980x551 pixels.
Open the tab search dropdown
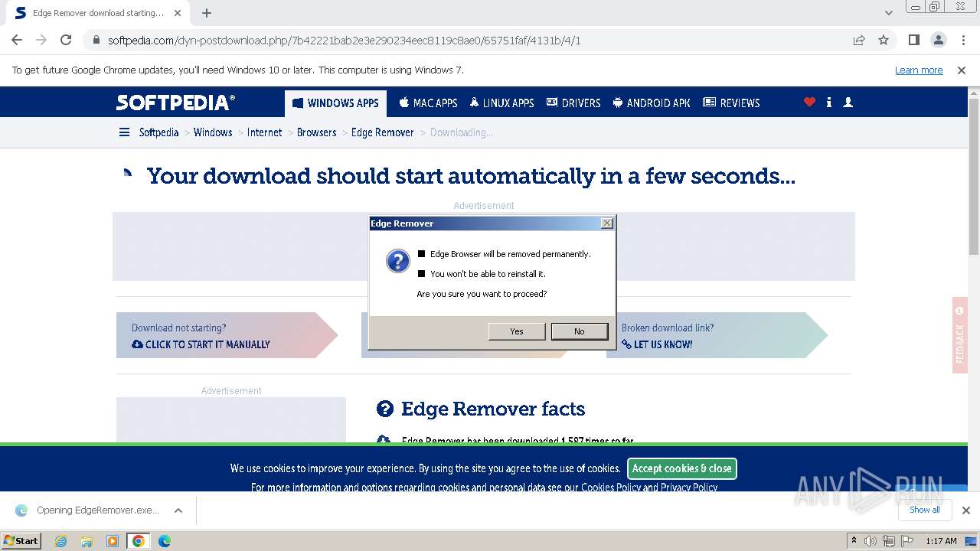[889, 13]
